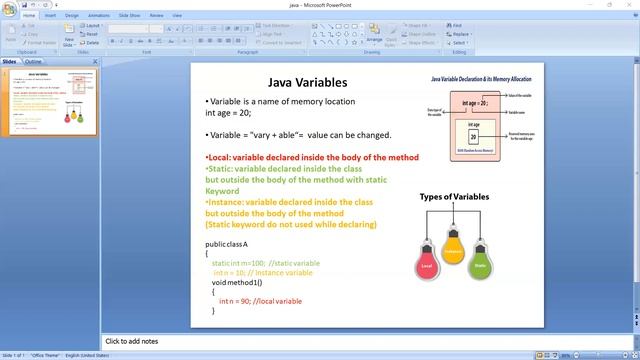Open the View ribbon tab

177,16
